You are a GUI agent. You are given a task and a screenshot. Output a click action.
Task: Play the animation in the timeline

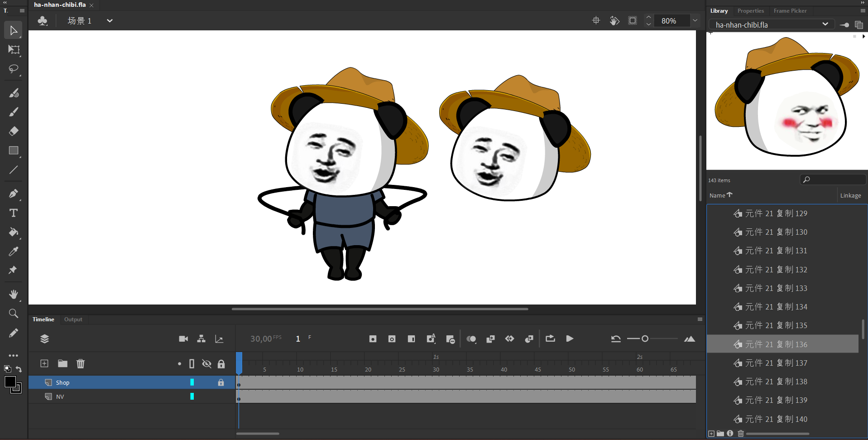pos(570,338)
